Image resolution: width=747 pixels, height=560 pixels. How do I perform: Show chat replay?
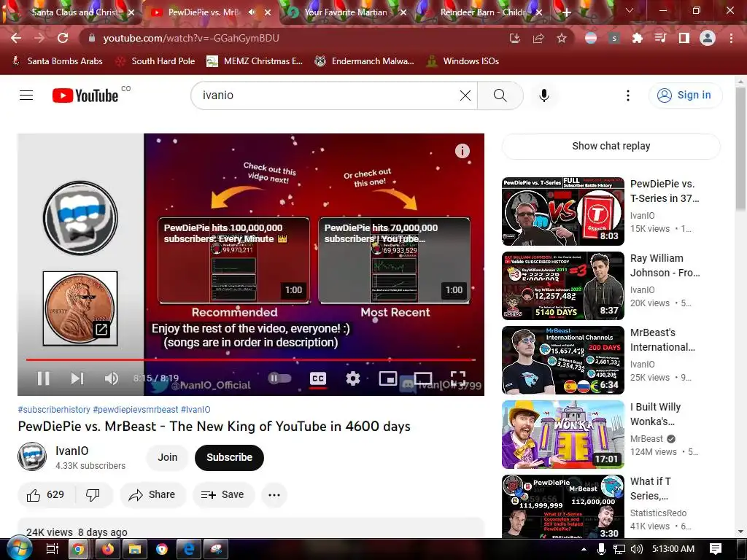pos(611,146)
